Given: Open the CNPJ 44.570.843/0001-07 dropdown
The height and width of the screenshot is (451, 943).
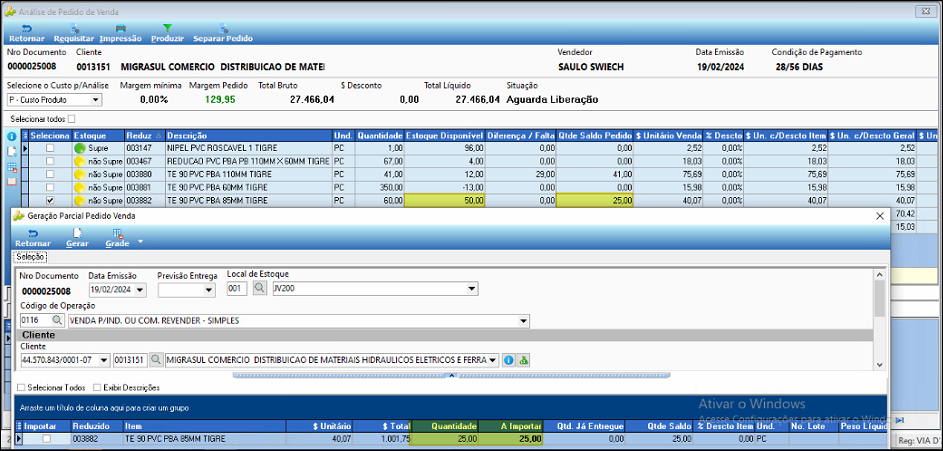Looking at the screenshot, I should (104, 360).
